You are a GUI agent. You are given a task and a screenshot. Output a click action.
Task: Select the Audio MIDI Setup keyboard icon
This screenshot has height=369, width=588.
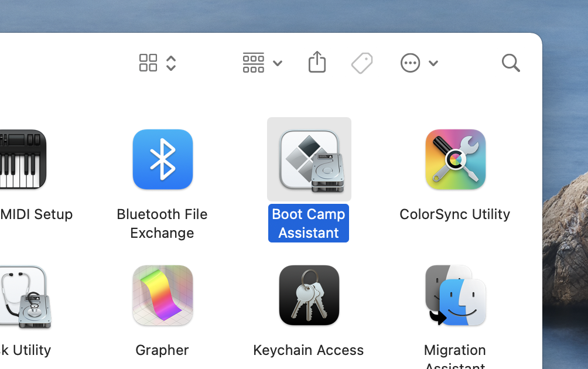[x=22, y=159]
